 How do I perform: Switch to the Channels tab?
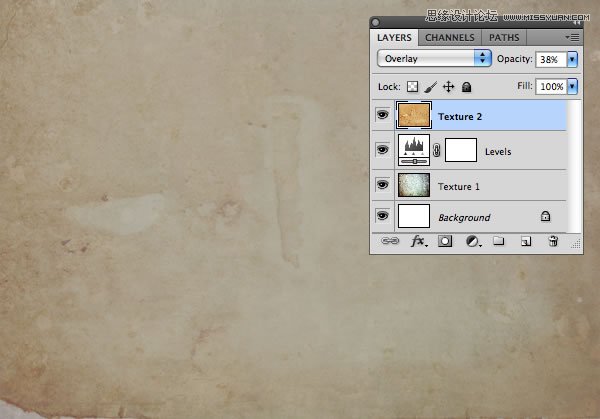tap(450, 37)
